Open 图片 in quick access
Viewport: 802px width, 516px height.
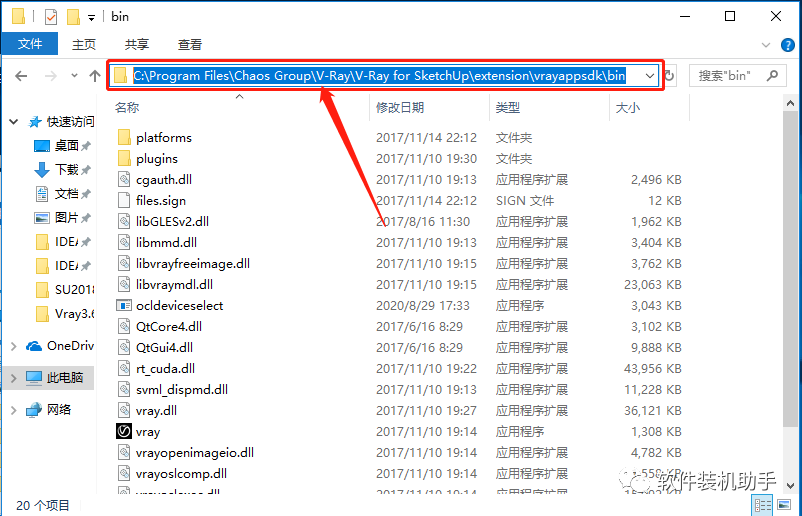tap(67, 218)
